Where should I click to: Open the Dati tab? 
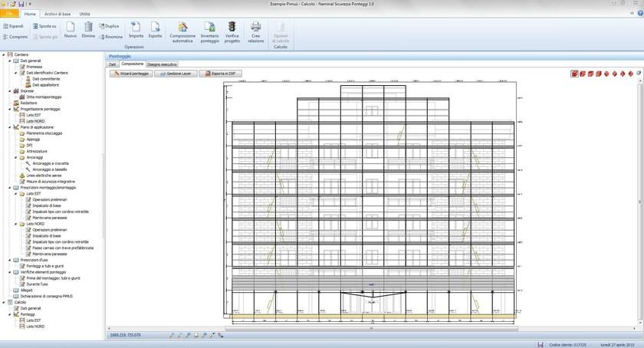(112, 64)
